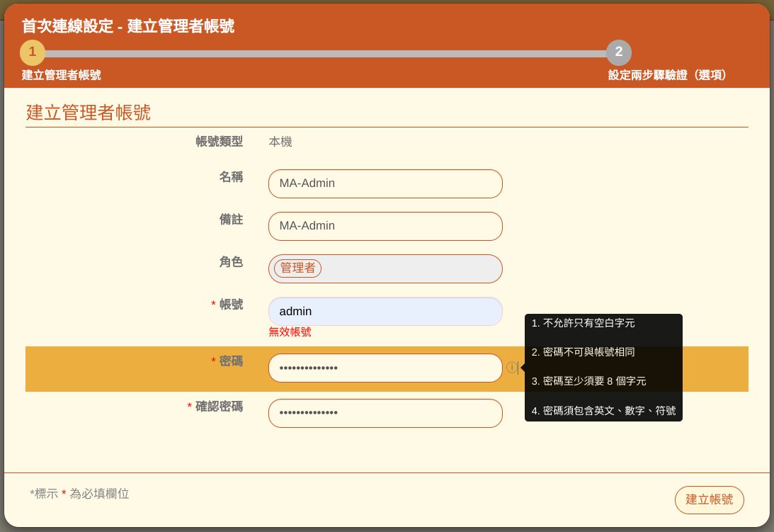Click the password rules info icon
The height and width of the screenshot is (532, 774).
coord(511,368)
